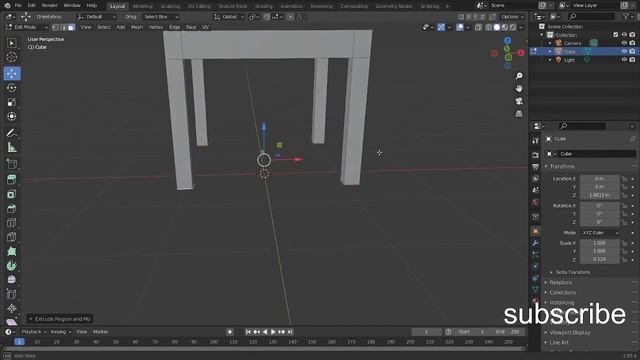The image size is (640, 360).
Task: Select the Loop Cut tool
Action: (x=11, y=223)
